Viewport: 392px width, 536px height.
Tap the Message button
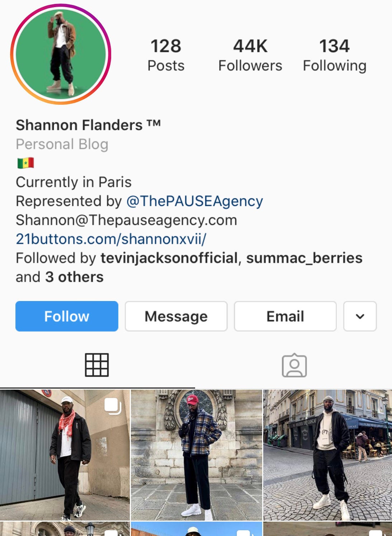tap(176, 316)
